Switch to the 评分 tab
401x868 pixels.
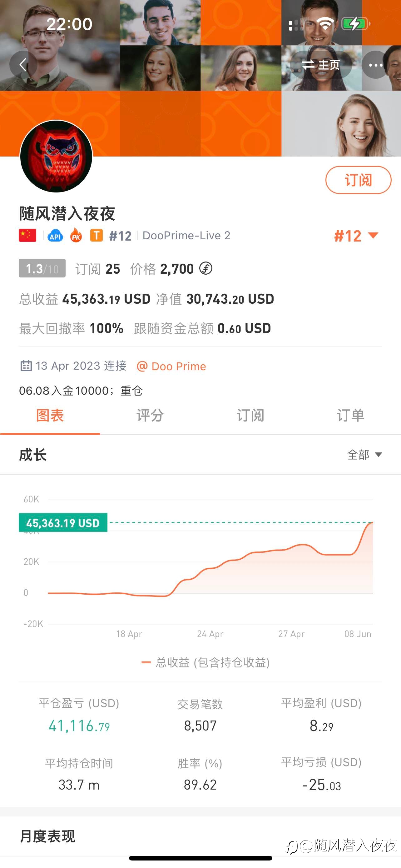(150, 416)
